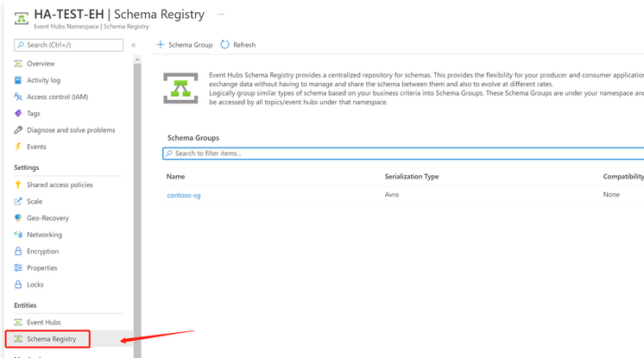Screen dimensions: 644x358
Task: Click the lightning Events icon
Action: tap(18, 147)
